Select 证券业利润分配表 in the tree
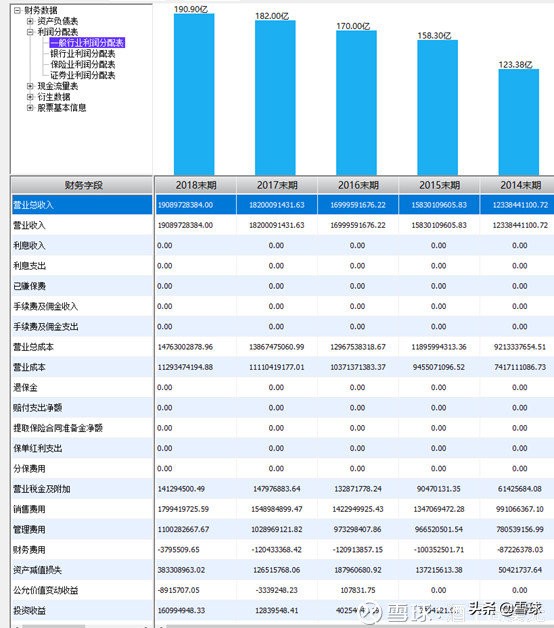The width and height of the screenshot is (554, 628). (x=83, y=75)
